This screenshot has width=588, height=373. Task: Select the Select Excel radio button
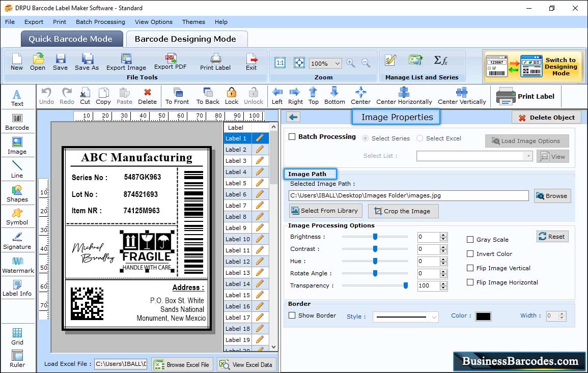tap(419, 138)
